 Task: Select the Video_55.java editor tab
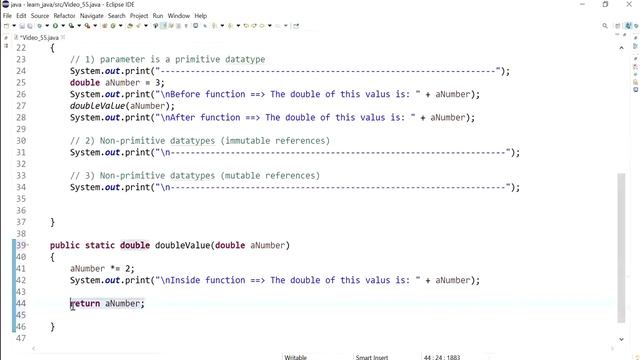39,38
